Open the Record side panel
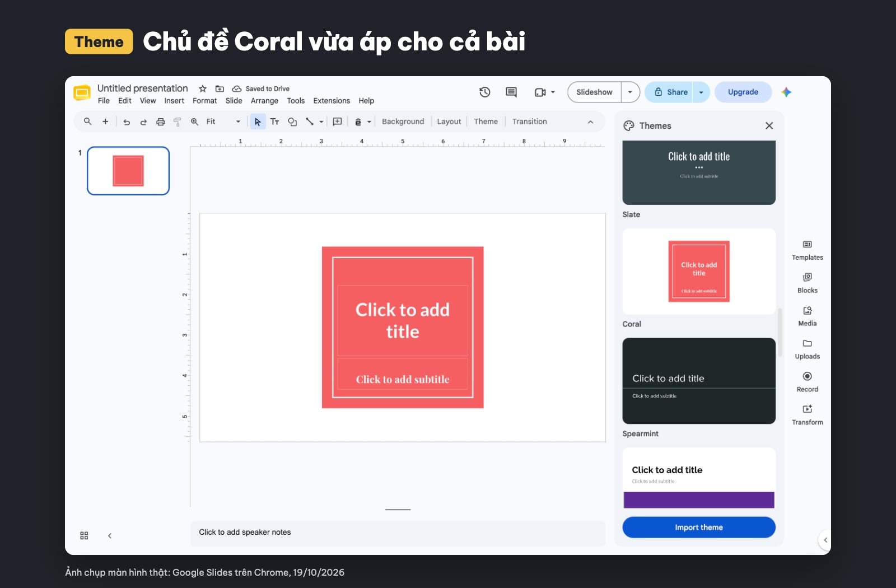896x588 pixels. 807,382
